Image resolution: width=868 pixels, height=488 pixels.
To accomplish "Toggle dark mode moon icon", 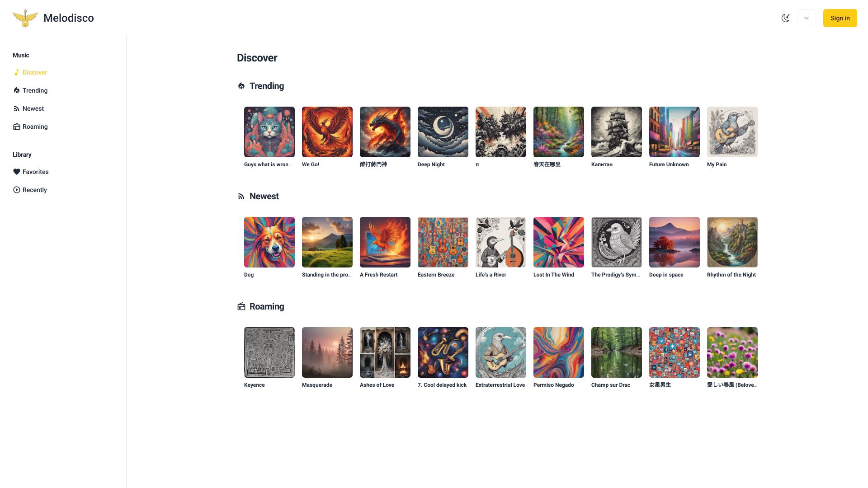I will click(785, 18).
